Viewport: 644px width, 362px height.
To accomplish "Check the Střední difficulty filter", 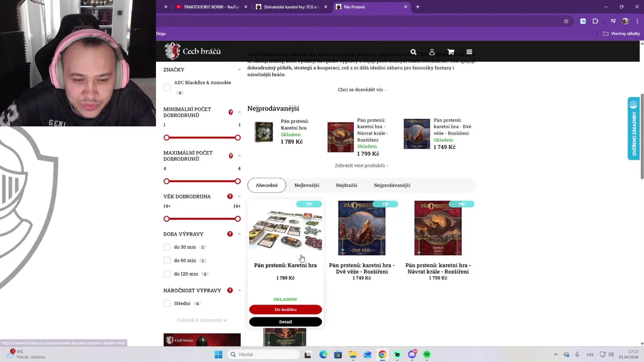I will click(167, 303).
